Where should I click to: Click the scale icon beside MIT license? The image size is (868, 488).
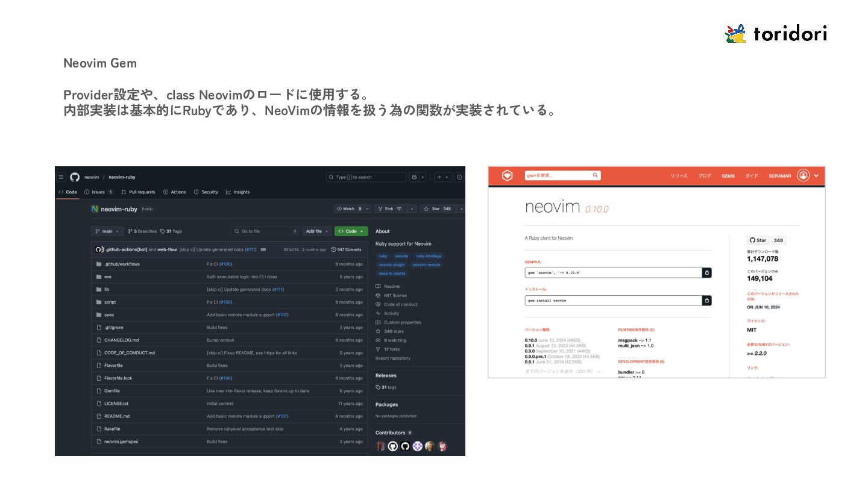point(378,295)
